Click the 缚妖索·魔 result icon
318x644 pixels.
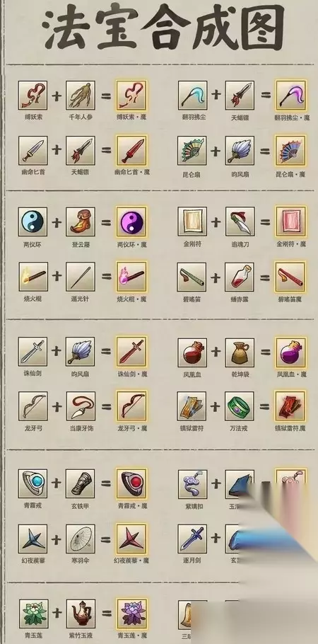click(131, 96)
